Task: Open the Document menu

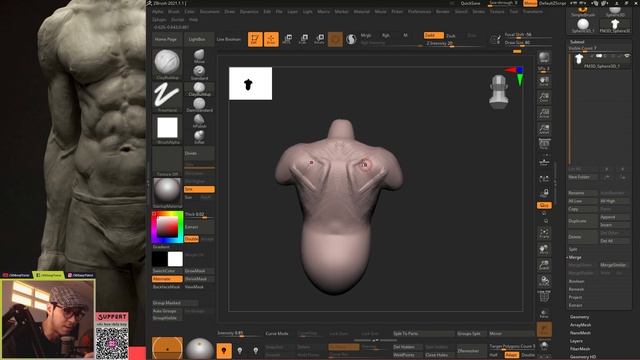Action: point(210,12)
